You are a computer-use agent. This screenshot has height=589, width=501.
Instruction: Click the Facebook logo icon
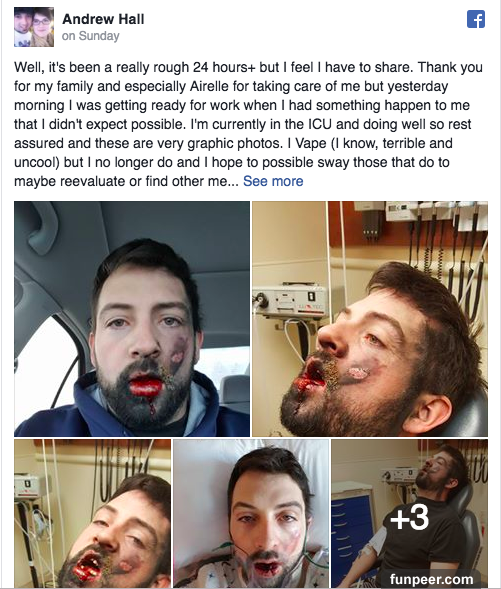[476, 19]
